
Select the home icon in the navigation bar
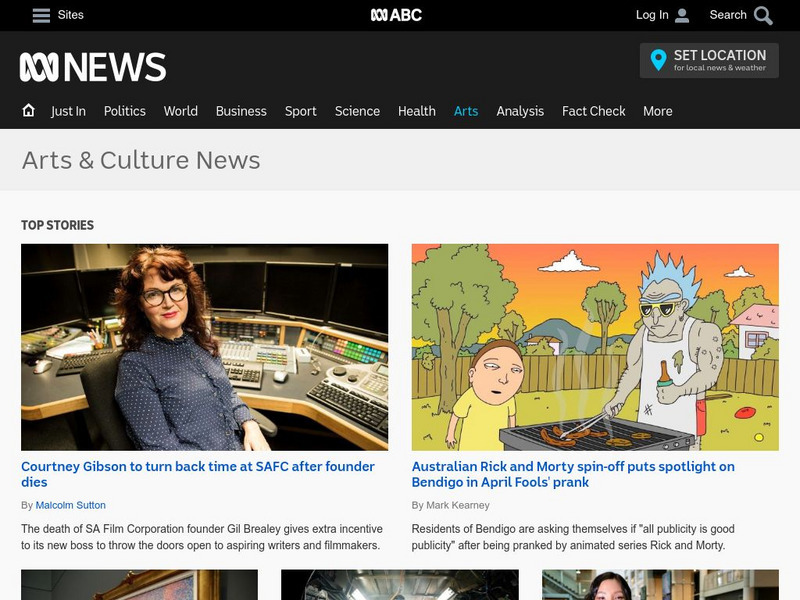click(x=29, y=111)
